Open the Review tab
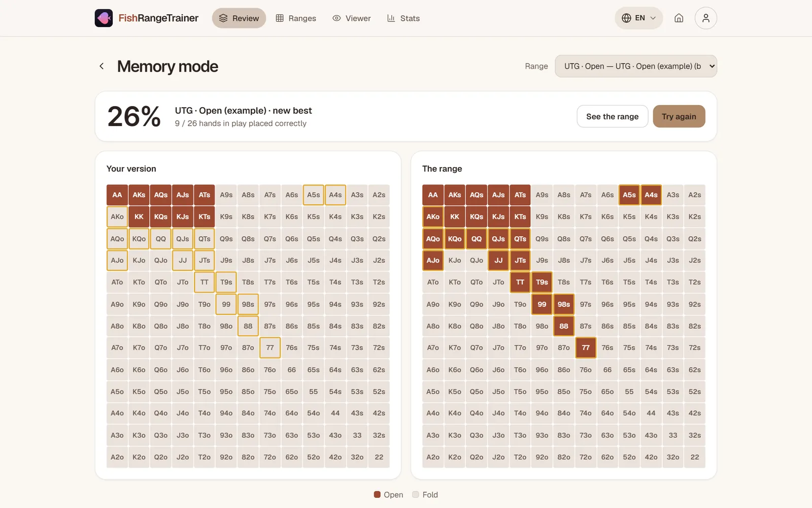 pos(239,18)
